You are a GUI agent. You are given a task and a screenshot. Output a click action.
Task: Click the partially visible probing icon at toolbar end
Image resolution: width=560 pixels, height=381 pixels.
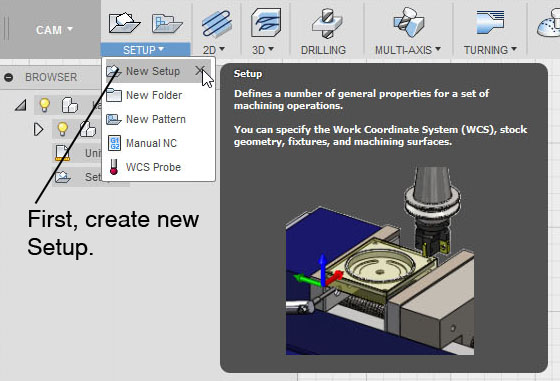549,23
